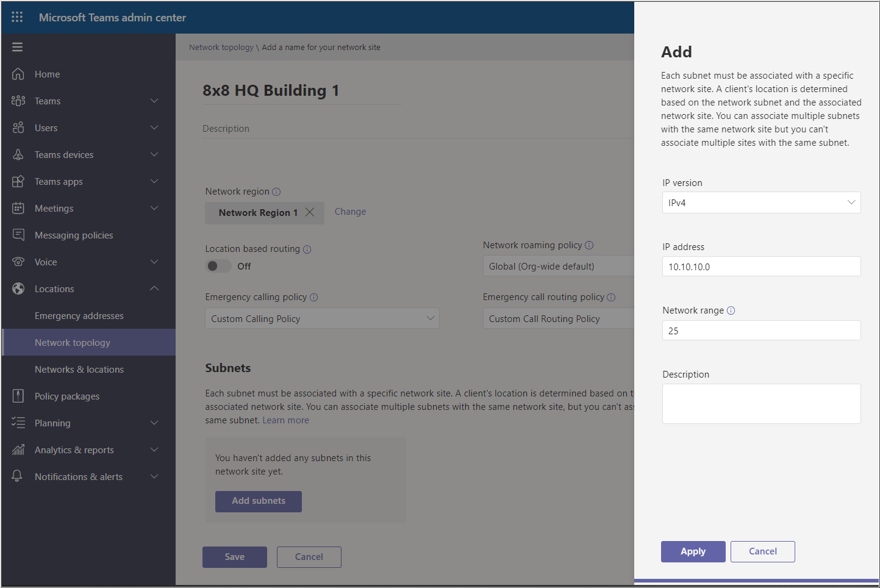Collapse the Locations section chevron
The width and height of the screenshot is (880, 588).
pos(154,289)
